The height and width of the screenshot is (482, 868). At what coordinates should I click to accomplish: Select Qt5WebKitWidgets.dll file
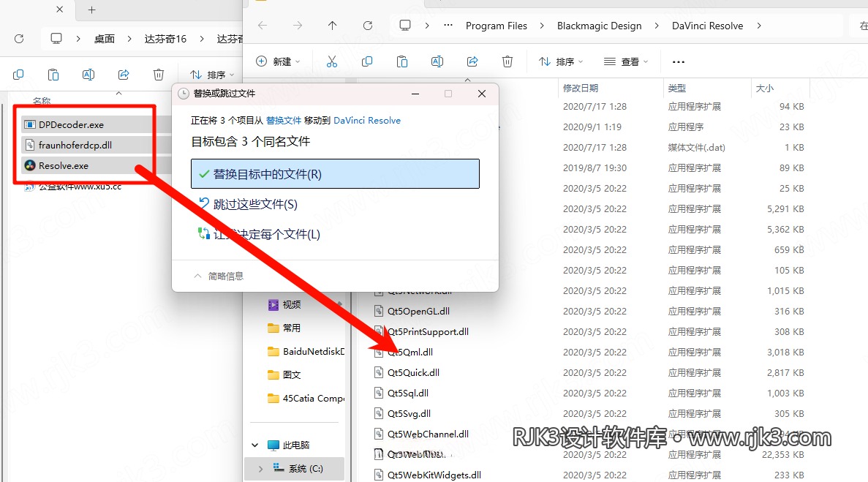(x=434, y=475)
